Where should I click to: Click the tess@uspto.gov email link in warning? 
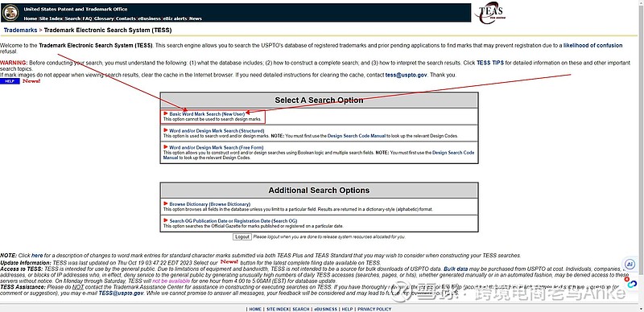[x=407, y=76]
